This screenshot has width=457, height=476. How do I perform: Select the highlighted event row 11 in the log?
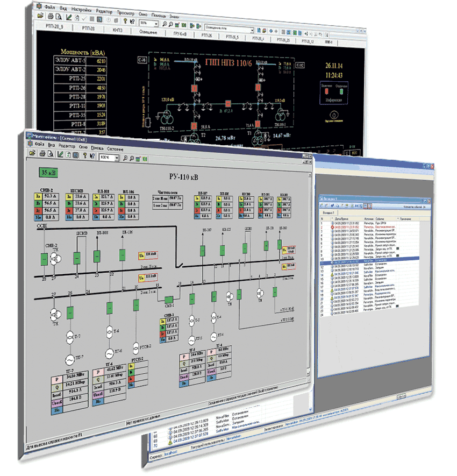coord(369,261)
